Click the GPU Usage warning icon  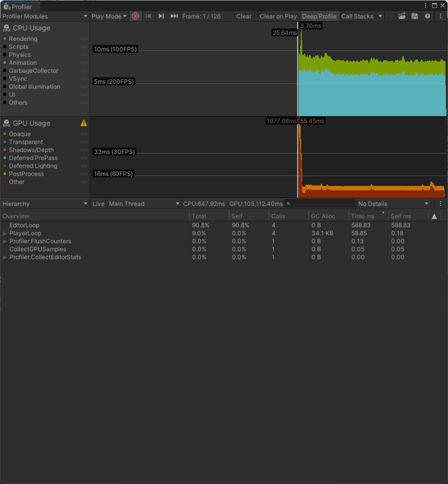point(84,123)
